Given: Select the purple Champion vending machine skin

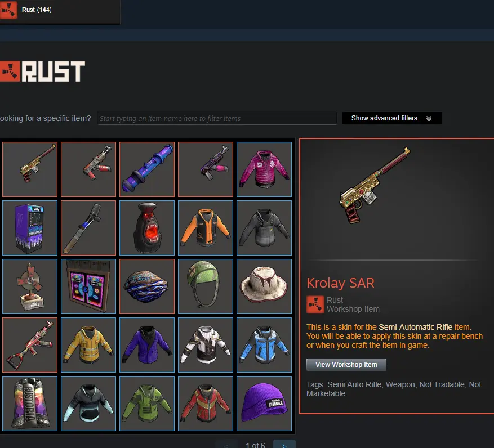Looking at the screenshot, I should [x=30, y=228].
